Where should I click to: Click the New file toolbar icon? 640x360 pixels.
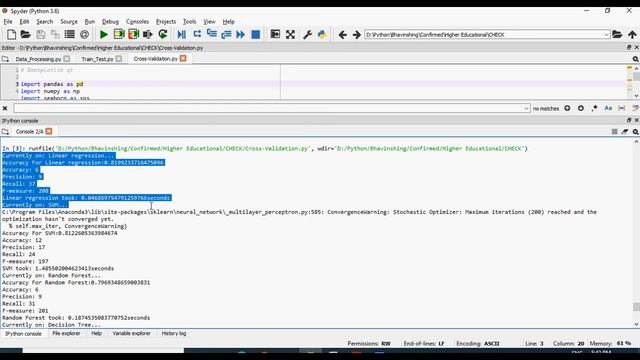pos(11,35)
